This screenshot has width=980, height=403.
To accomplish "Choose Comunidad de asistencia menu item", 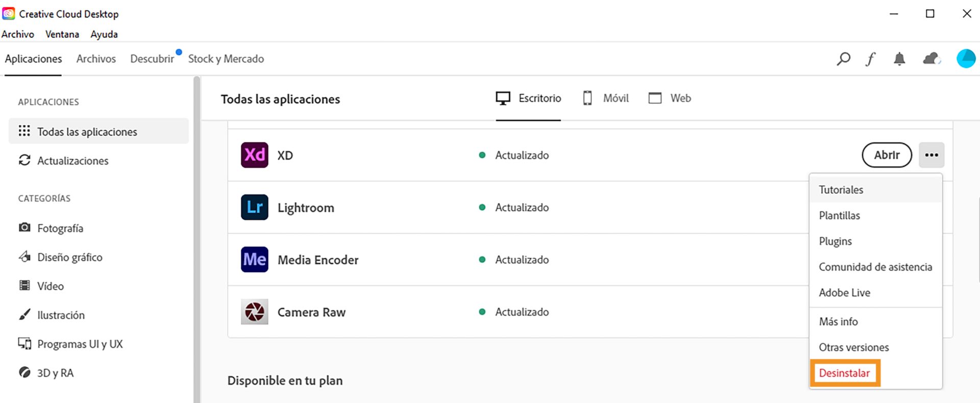I will [875, 267].
